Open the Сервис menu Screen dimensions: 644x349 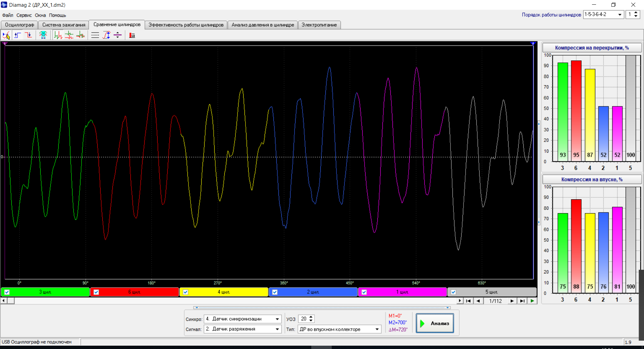pyautogui.click(x=24, y=15)
